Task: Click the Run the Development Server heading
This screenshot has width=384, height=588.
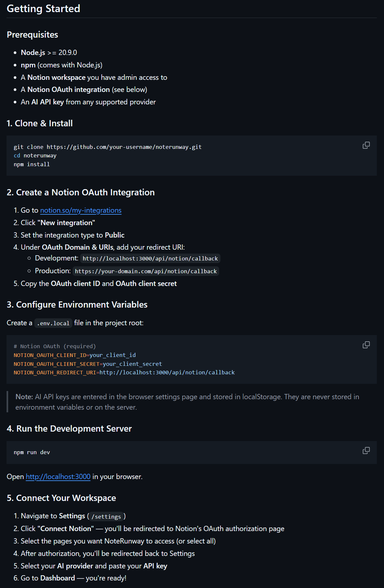Action: click(69, 429)
